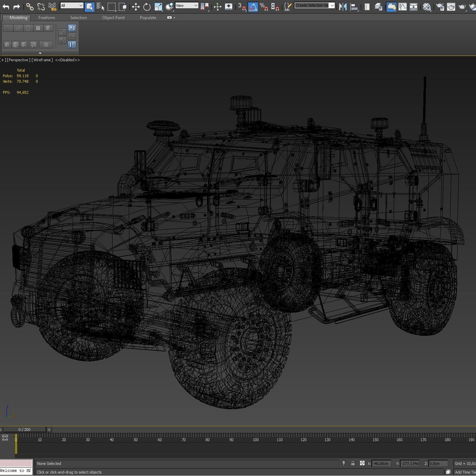
Task: Switch to the Freeform ribbon tab
Action: coord(47,18)
